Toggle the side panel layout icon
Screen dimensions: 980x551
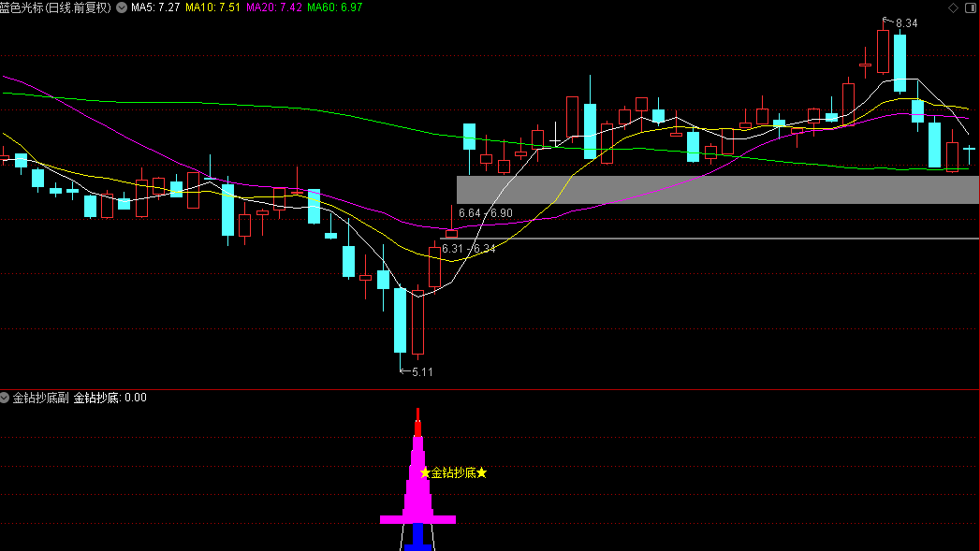(971, 7)
